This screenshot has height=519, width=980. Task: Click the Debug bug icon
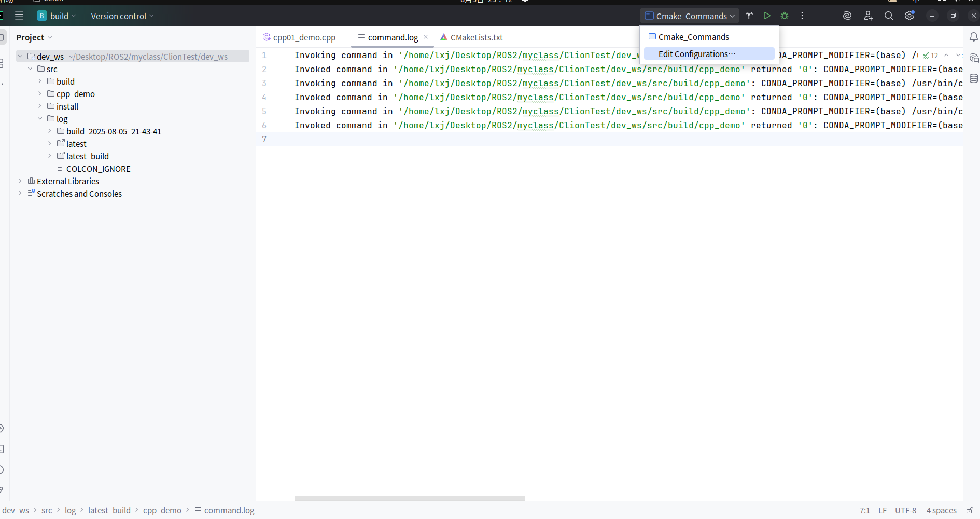(785, 16)
